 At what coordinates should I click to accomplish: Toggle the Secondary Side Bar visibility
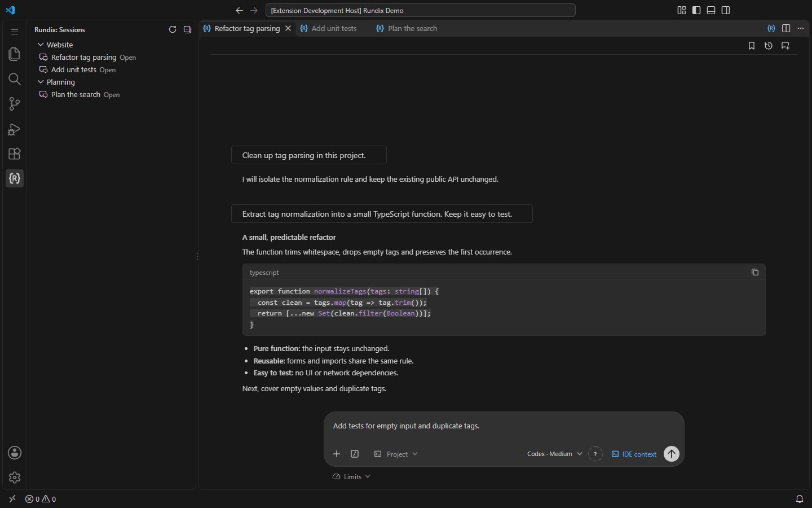726,10
